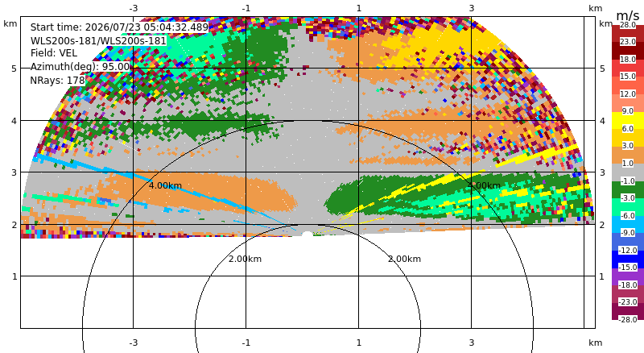Select the -28.0 m/s colorbar swatch
The height and width of the screenshot is (353, 644).
point(628,310)
